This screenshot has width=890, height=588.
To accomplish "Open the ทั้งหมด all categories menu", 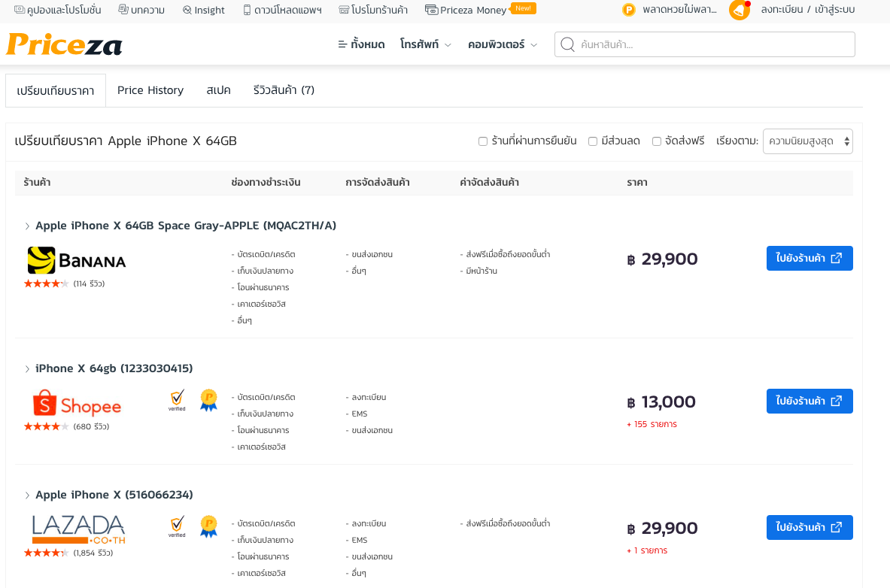I will pyautogui.click(x=361, y=44).
